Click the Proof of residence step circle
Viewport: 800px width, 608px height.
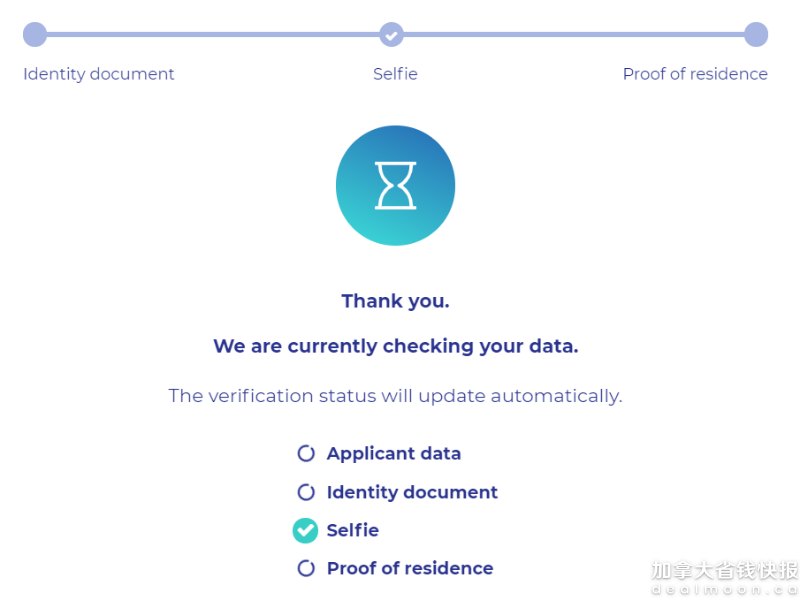[x=756, y=34]
